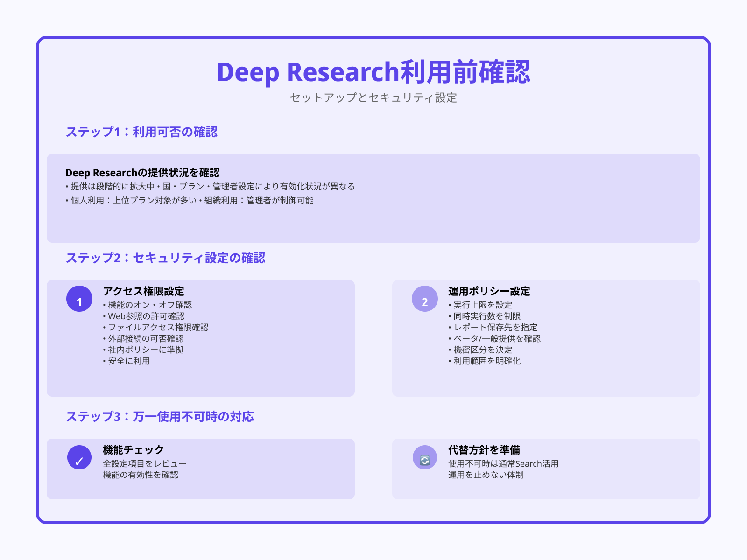Expand the ステップ3：万一使用不可時の対応 section
Screen dimensions: 747x560
[161, 415]
